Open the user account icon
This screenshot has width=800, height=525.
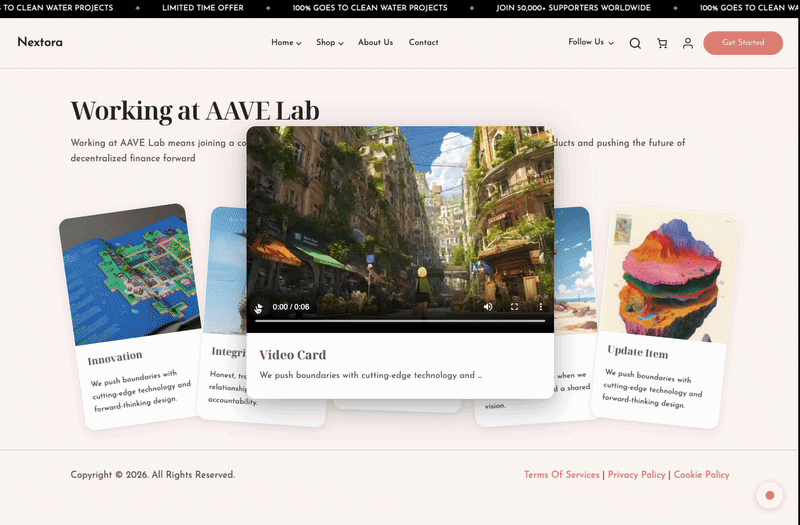click(688, 43)
